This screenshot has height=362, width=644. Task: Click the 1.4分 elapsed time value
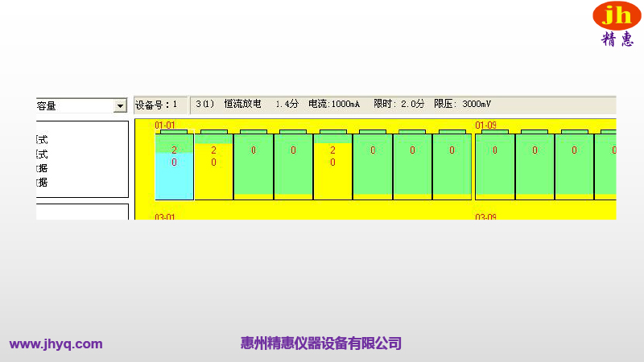[x=287, y=104]
